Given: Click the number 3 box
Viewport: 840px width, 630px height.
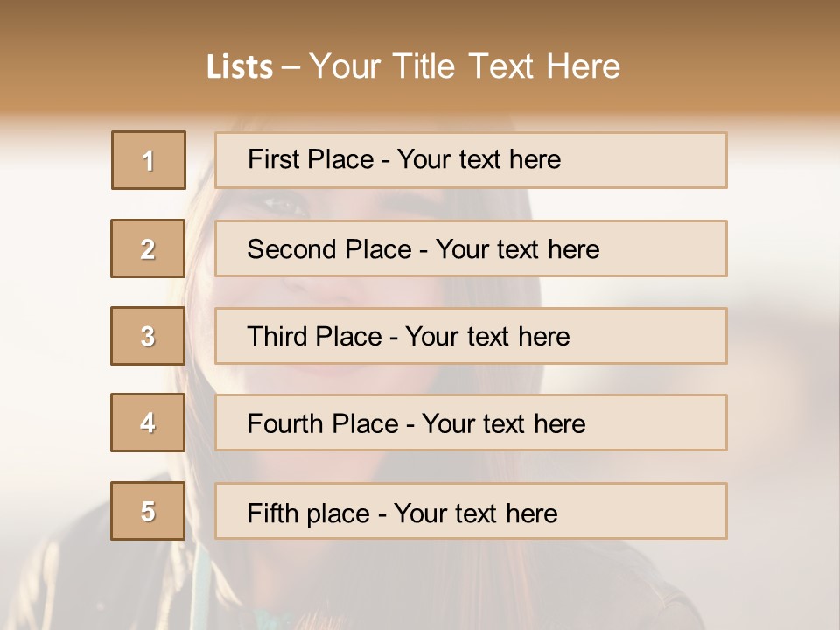Looking at the screenshot, I should click(x=148, y=336).
